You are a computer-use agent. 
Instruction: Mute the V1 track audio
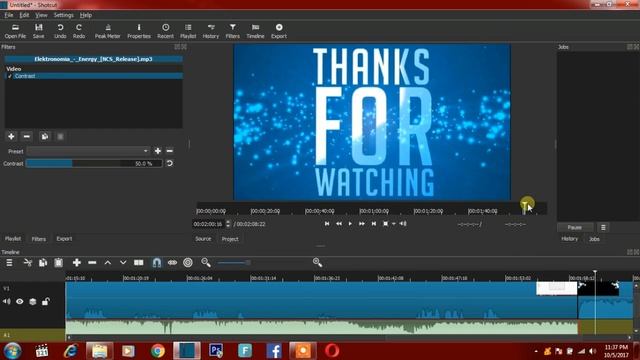point(7,302)
